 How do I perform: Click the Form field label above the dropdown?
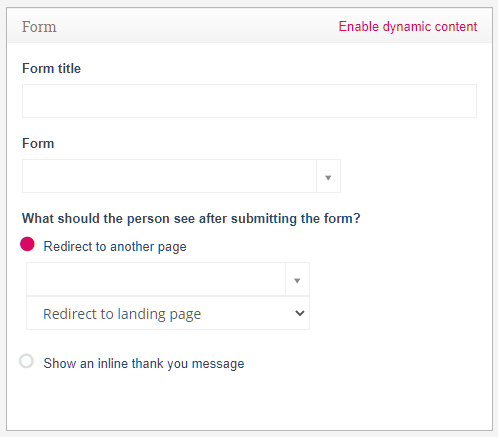pyautogui.click(x=38, y=143)
